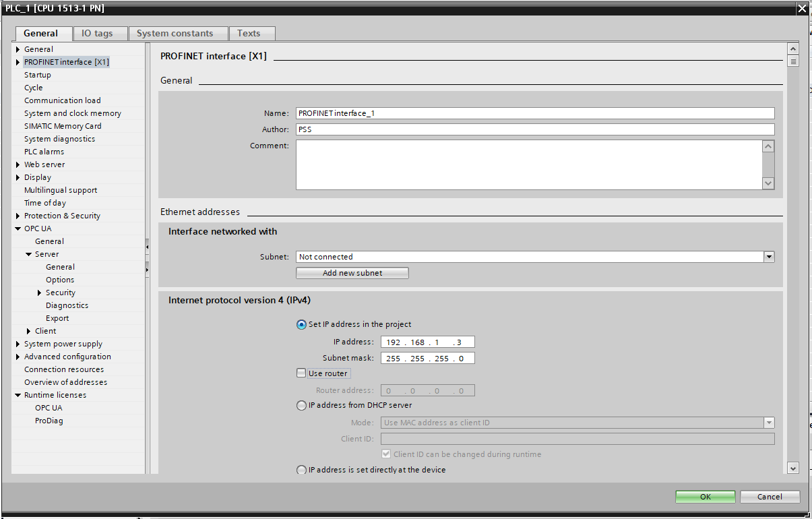Select Set IP address in the project
The height and width of the screenshot is (519, 812).
pos(301,324)
